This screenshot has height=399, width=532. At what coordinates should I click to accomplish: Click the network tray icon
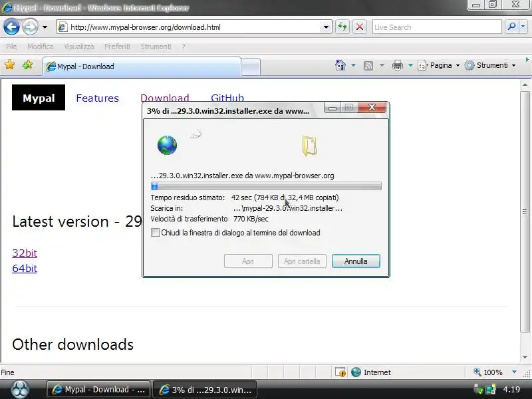point(491,390)
